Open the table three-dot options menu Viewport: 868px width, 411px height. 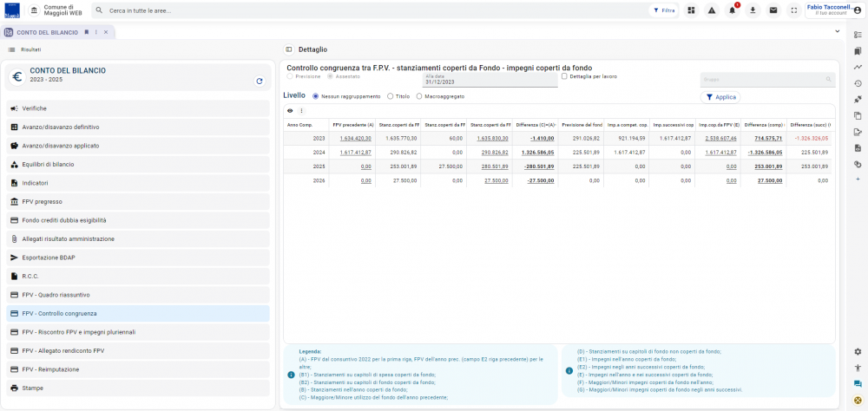(302, 111)
